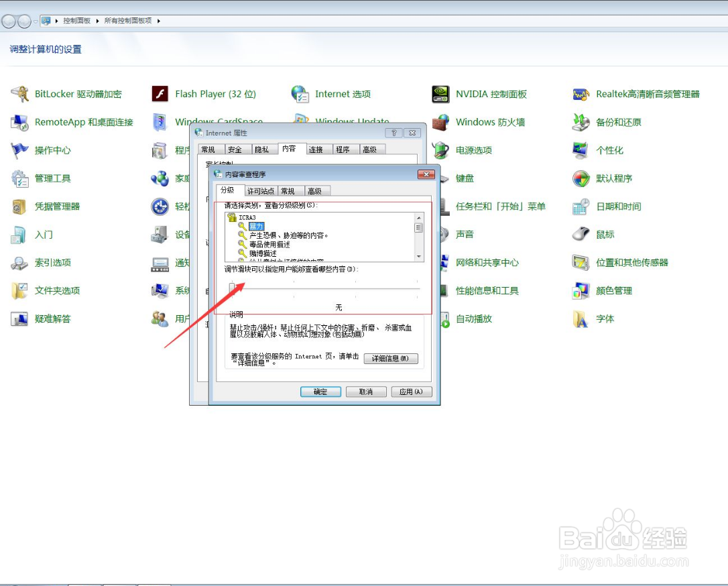This screenshot has height=586, width=728.
Task: Open 管理工具 item
Action: (x=41, y=178)
